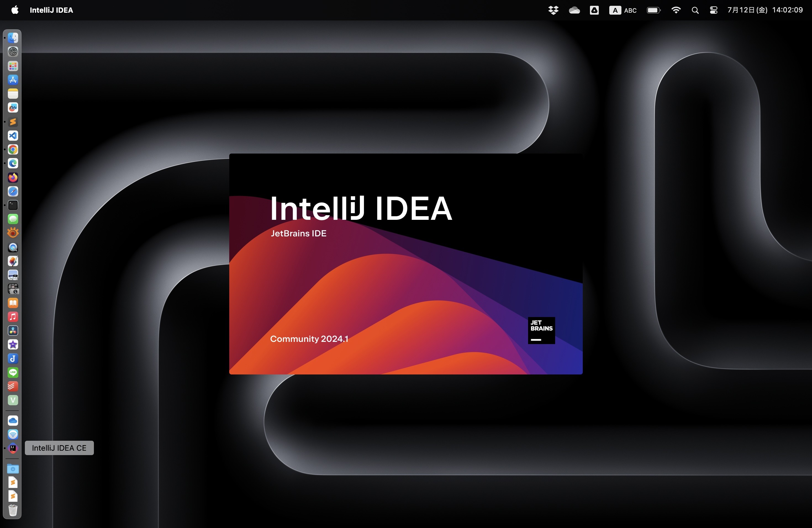Screen dimensions: 812x528
Task: Launch Music from the Dock
Action: 13,317
